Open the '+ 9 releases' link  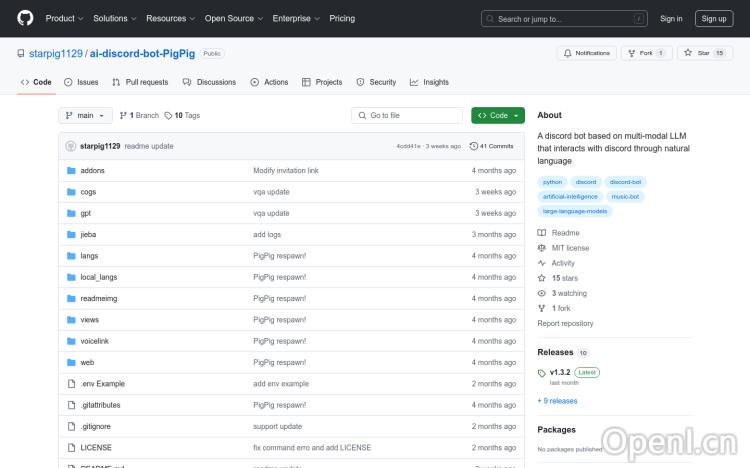pos(557,401)
